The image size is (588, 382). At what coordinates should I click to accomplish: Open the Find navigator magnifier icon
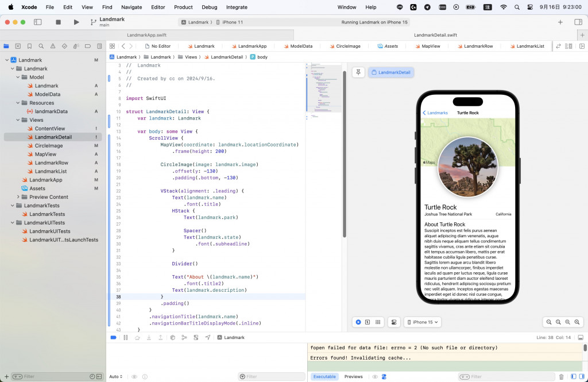41,46
